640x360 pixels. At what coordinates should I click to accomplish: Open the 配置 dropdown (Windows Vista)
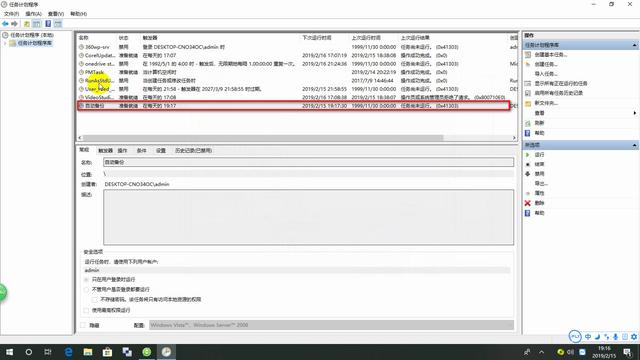331,325
